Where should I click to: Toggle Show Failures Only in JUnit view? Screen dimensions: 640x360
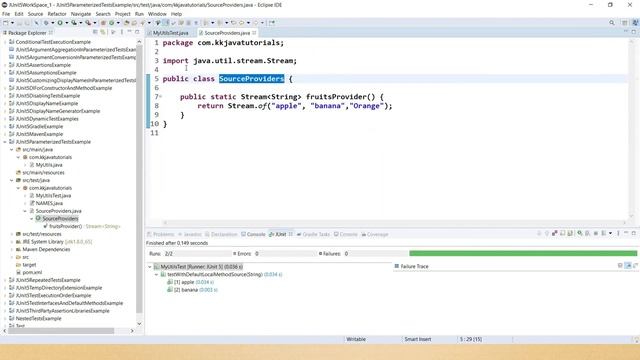click(555, 233)
